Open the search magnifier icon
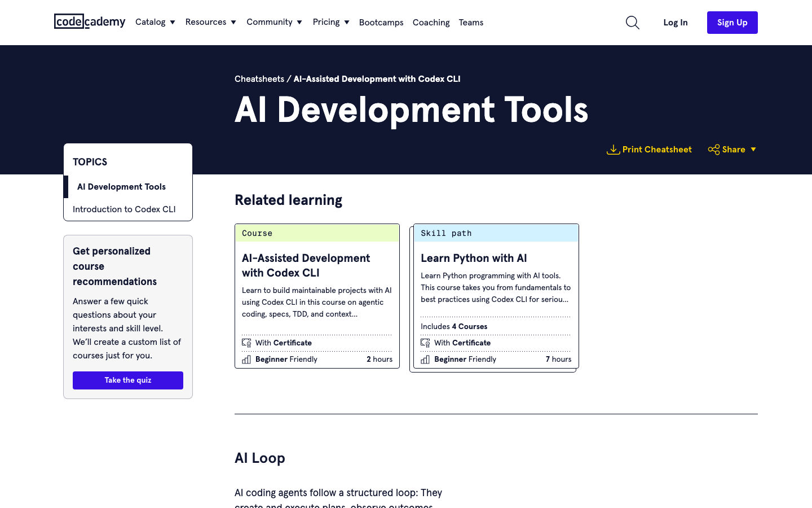Viewport: 812px width, 508px height. point(633,23)
